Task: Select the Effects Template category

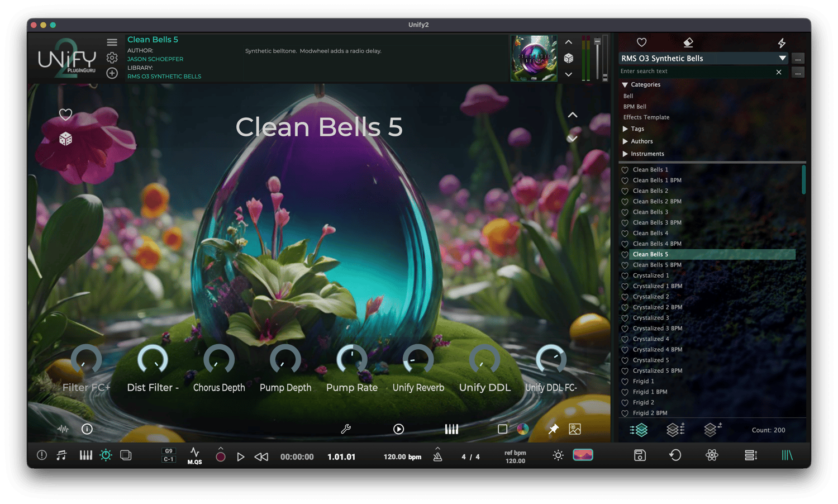Action: pos(646,117)
